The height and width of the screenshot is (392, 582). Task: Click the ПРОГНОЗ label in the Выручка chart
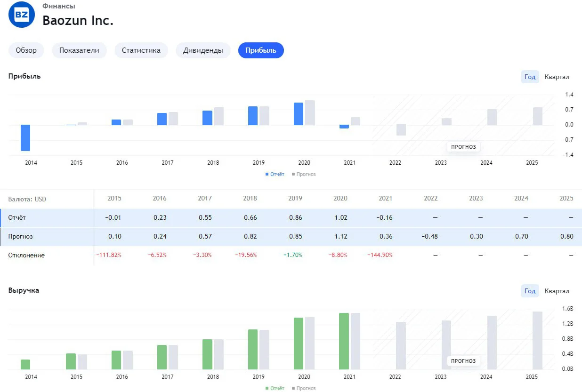463,361
